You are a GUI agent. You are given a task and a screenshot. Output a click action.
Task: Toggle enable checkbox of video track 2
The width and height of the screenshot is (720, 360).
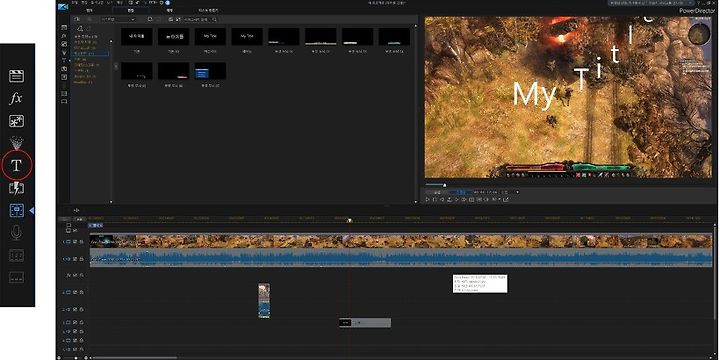tap(75, 292)
